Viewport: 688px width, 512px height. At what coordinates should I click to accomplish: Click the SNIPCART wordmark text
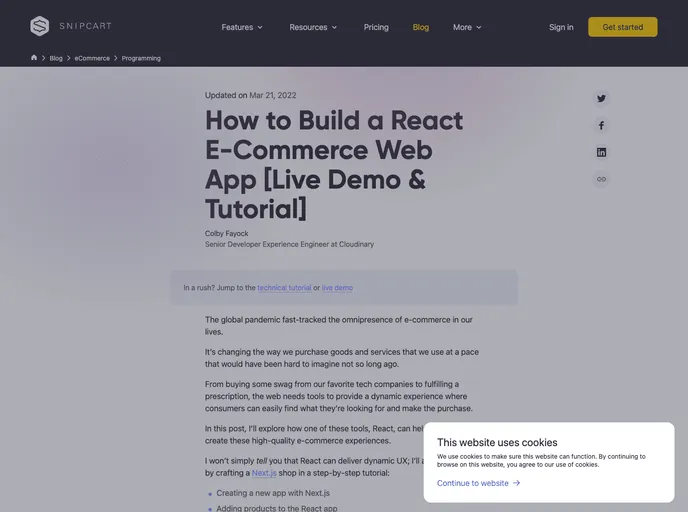[x=86, y=26]
